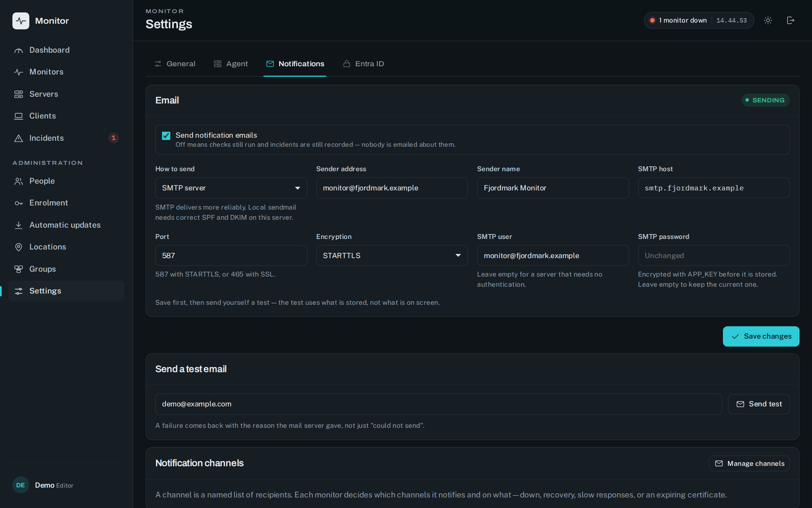The height and width of the screenshot is (508, 812).
Task: Open the Clients section
Action: pyautogui.click(x=66, y=116)
